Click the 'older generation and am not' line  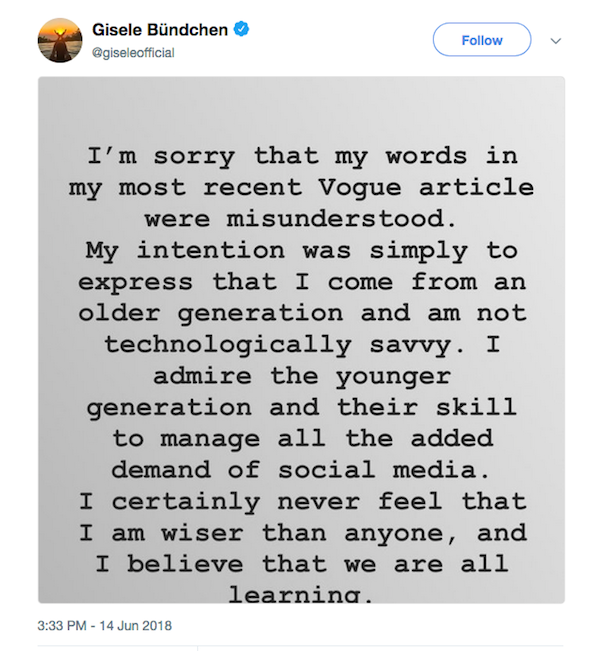tap(302, 313)
